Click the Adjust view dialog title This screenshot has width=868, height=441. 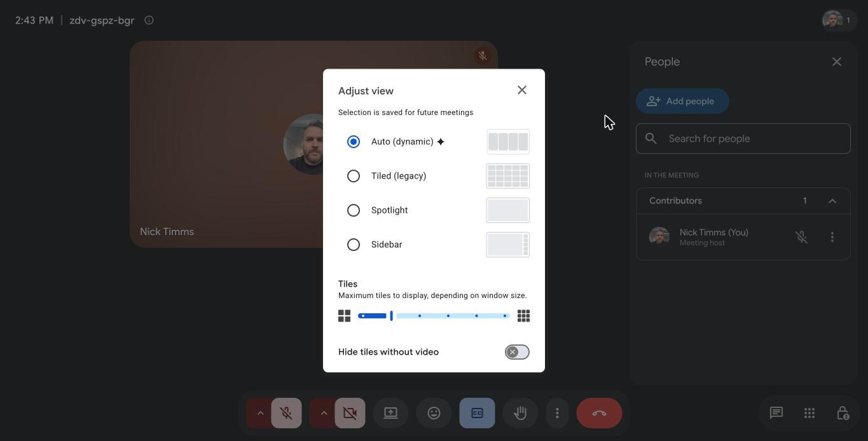point(366,91)
